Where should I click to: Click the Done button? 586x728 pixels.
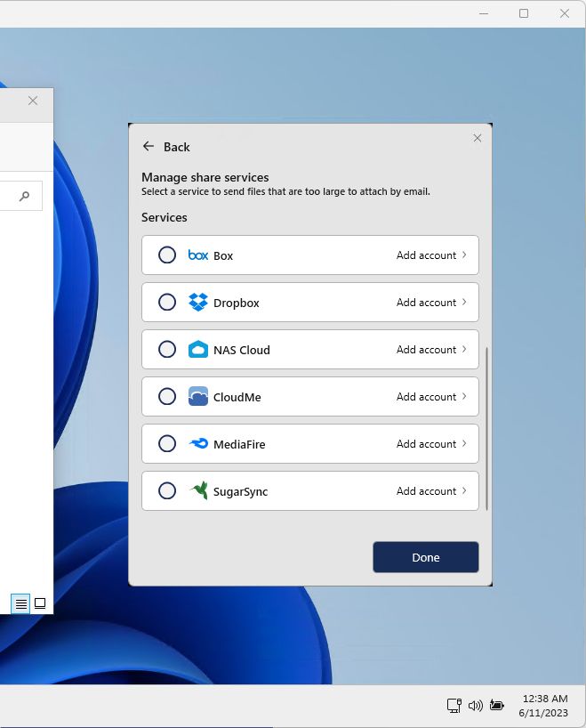tap(425, 557)
